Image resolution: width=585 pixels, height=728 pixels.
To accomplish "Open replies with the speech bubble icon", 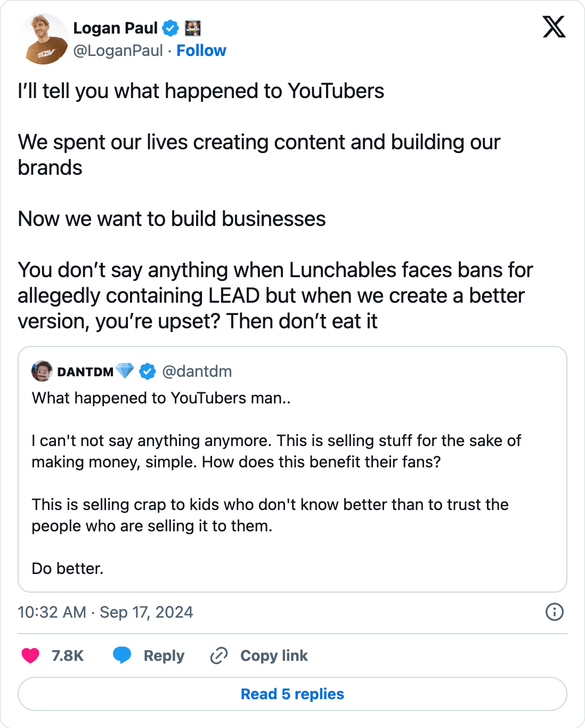I will pyautogui.click(x=123, y=656).
